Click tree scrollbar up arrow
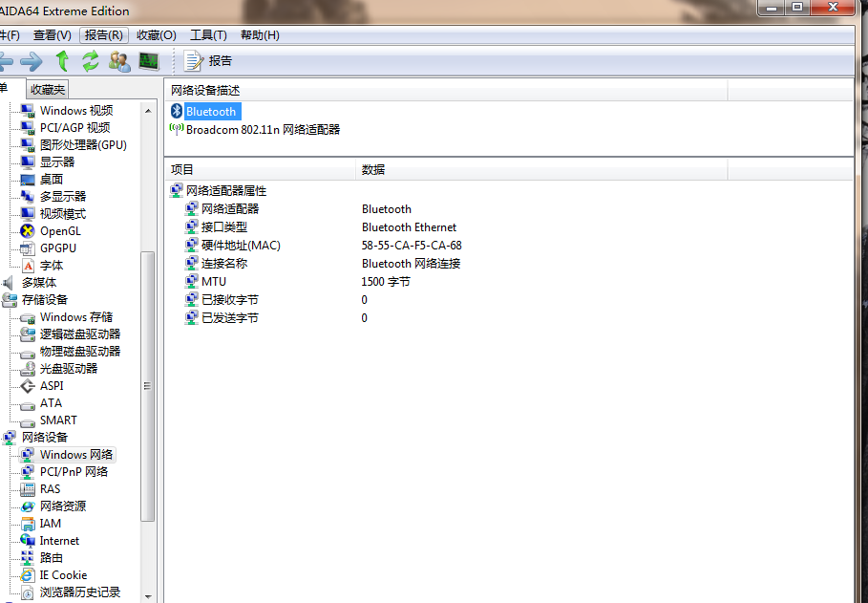868x603 pixels. 148,111
